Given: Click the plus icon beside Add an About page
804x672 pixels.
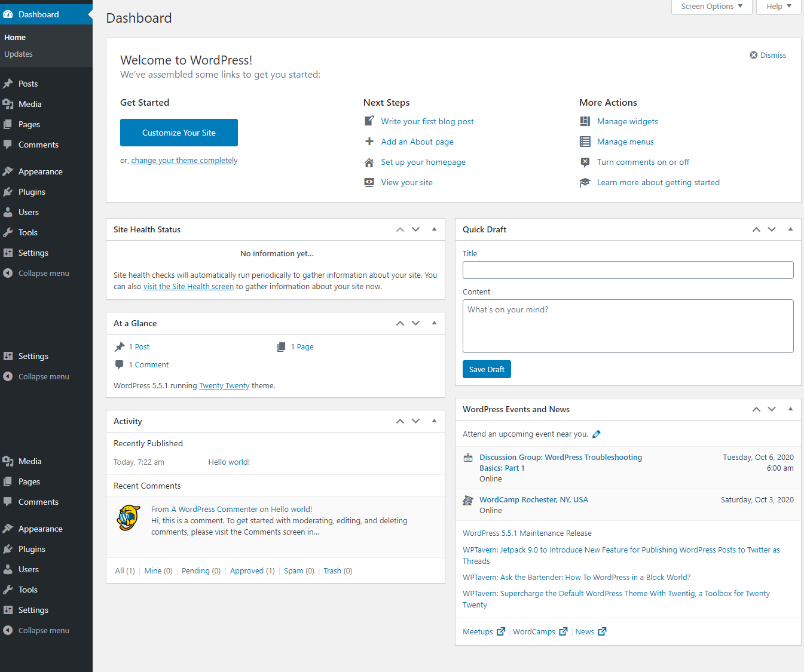Looking at the screenshot, I should (x=369, y=142).
